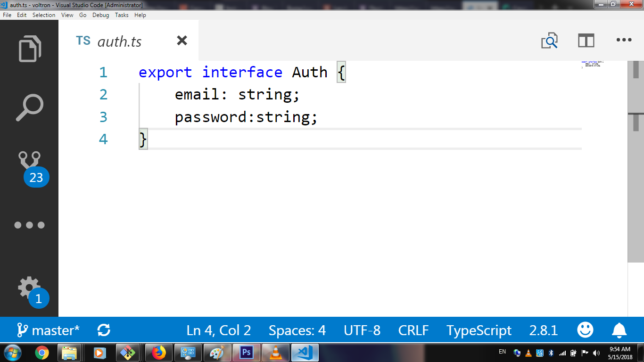
Task: Open Photoshop from the taskbar
Action: (247, 352)
